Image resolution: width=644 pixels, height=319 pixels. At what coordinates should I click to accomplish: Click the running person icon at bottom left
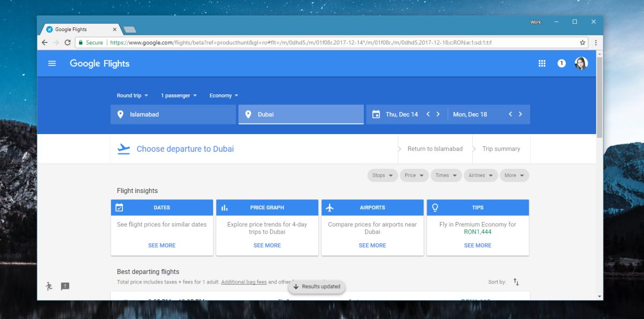(49, 286)
